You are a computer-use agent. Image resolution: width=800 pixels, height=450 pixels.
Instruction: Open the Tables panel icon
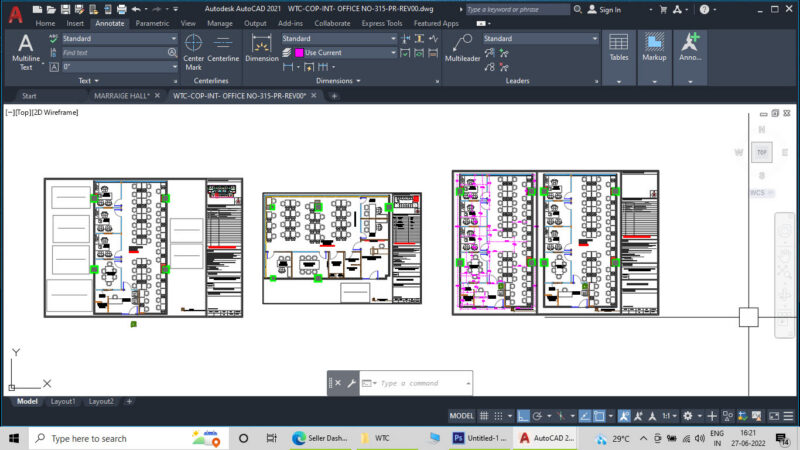click(619, 48)
